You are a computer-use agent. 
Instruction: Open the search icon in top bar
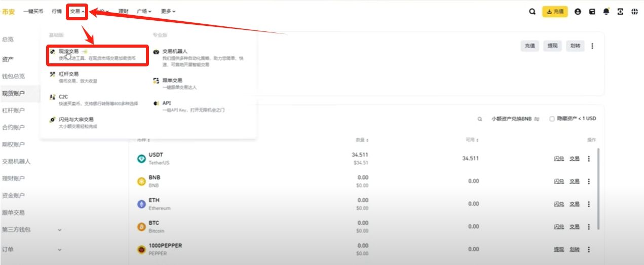[532, 12]
